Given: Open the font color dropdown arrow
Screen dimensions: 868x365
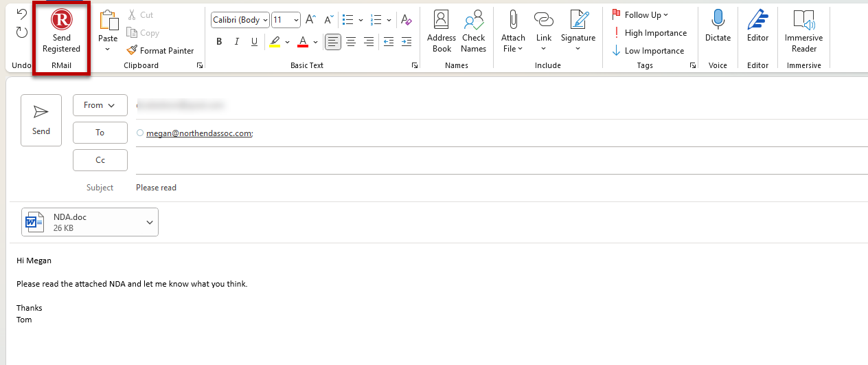Looking at the screenshot, I should point(315,42).
